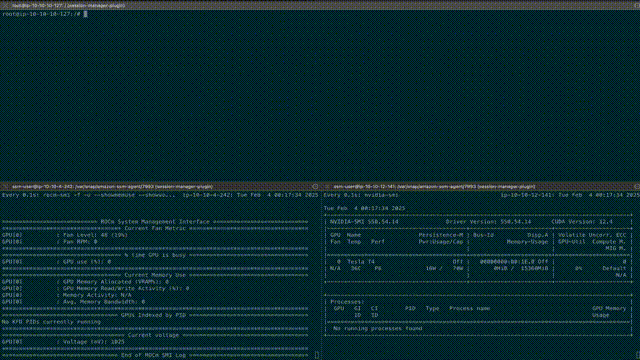Close the rocm-smi pane using its X icon
The width and height of the screenshot is (640, 360).
[5, 187]
